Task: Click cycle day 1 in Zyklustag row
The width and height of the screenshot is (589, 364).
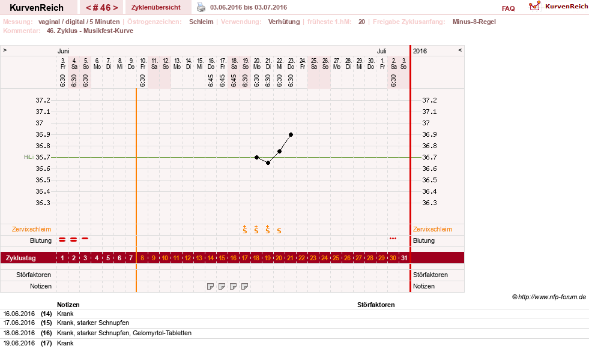Action: click(62, 258)
